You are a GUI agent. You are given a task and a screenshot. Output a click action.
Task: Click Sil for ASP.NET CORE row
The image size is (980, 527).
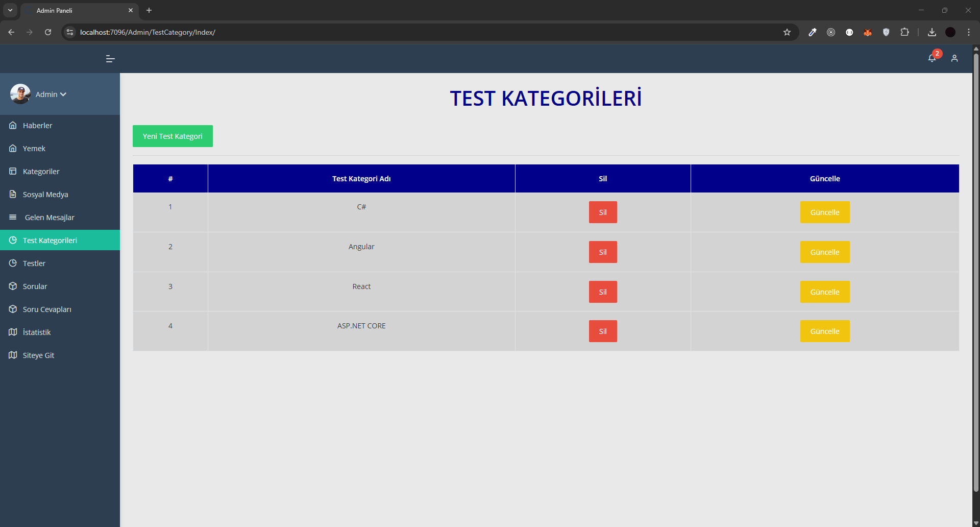(x=602, y=331)
